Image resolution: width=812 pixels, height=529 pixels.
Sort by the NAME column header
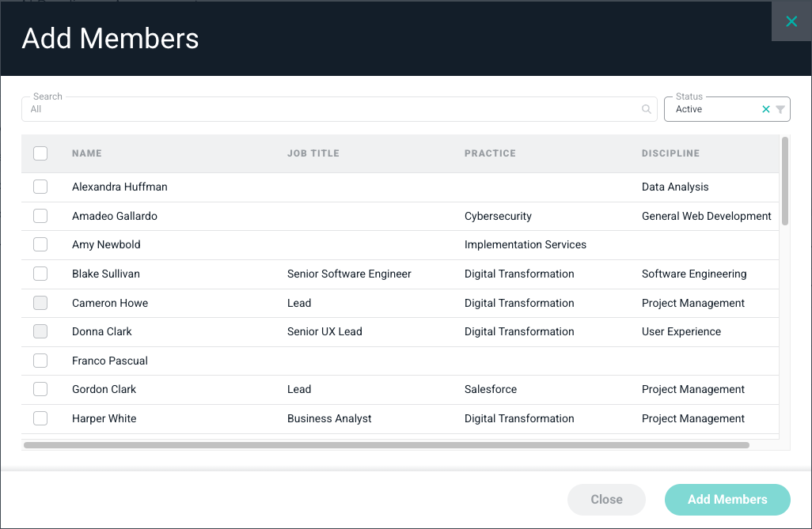click(86, 153)
